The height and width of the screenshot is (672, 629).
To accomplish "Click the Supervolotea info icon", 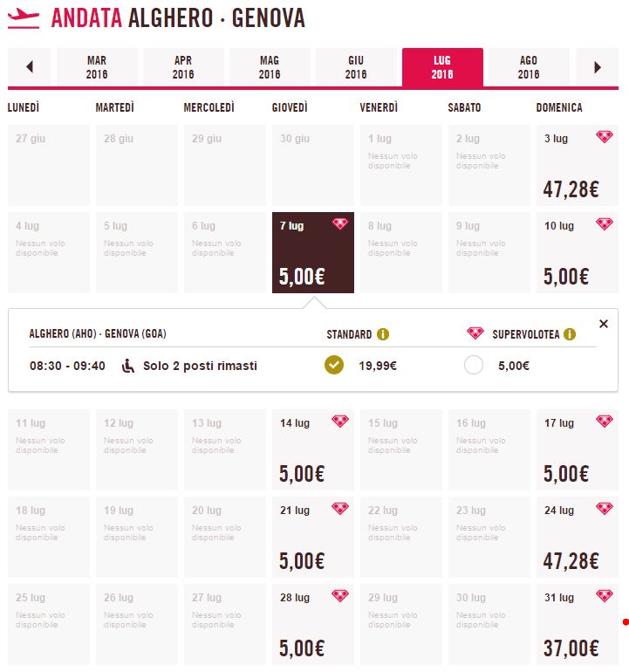I will (x=570, y=334).
